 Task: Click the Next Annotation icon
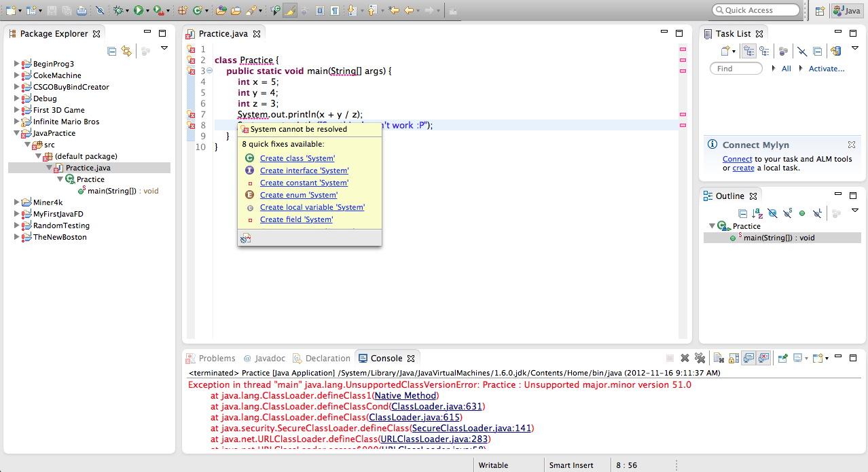pos(352,11)
